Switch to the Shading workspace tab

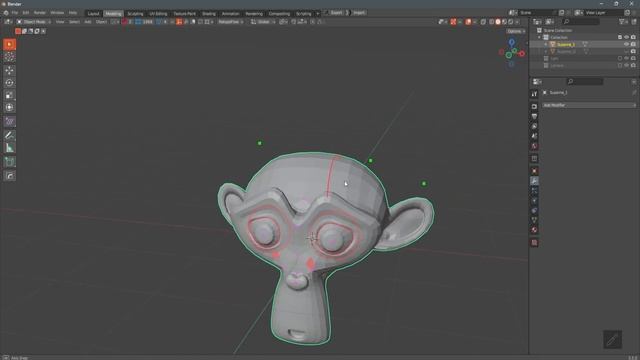(209, 13)
